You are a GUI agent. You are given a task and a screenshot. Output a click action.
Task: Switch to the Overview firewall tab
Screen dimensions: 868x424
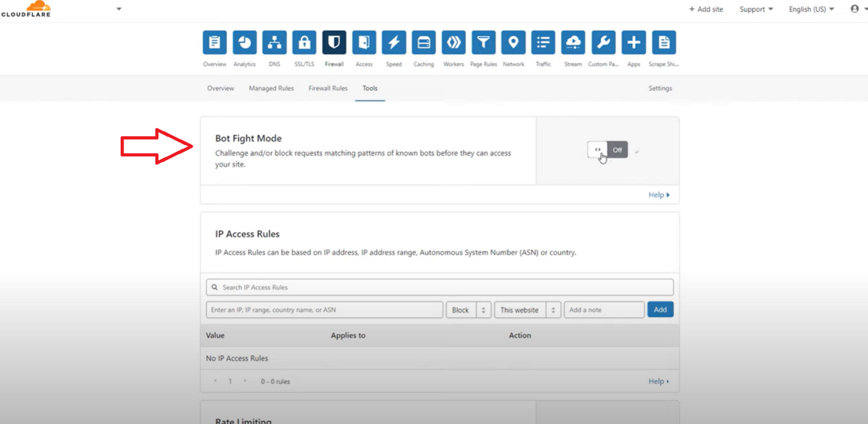220,88
